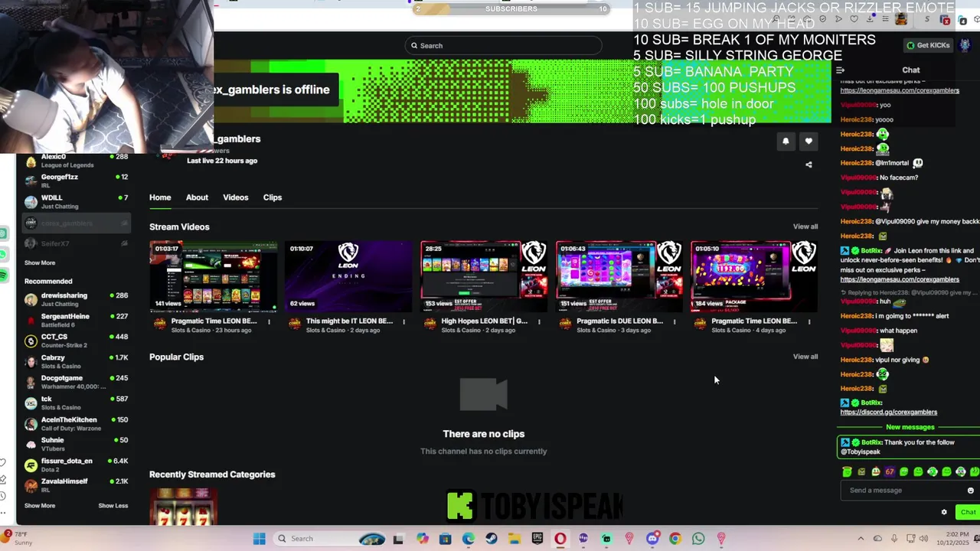Open the emoji picker in message box
The width and height of the screenshot is (980, 551).
pyautogui.click(x=971, y=491)
